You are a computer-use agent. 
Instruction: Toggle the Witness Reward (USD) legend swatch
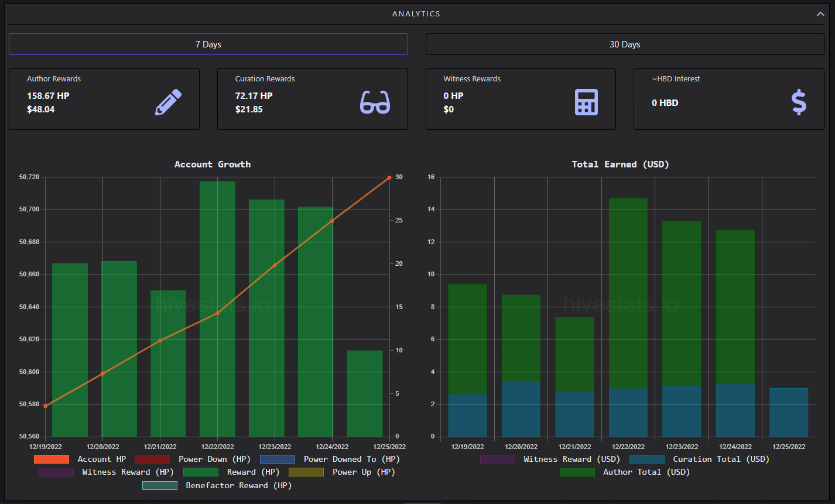pyautogui.click(x=498, y=459)
